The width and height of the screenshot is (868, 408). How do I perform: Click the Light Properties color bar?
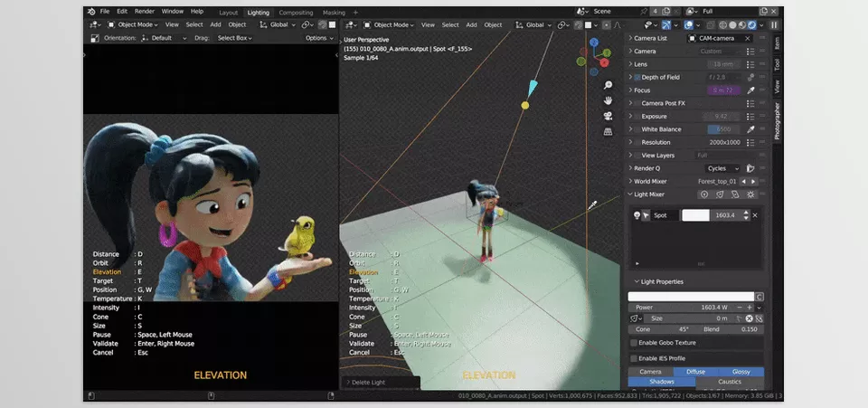[x=691, y=297]
